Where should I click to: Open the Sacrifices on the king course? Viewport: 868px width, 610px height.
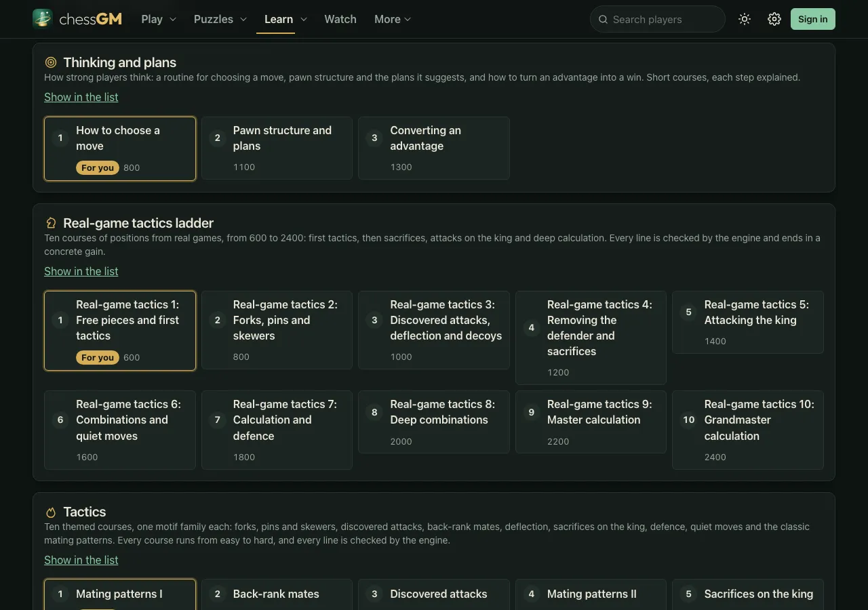(x=748, y=594)
